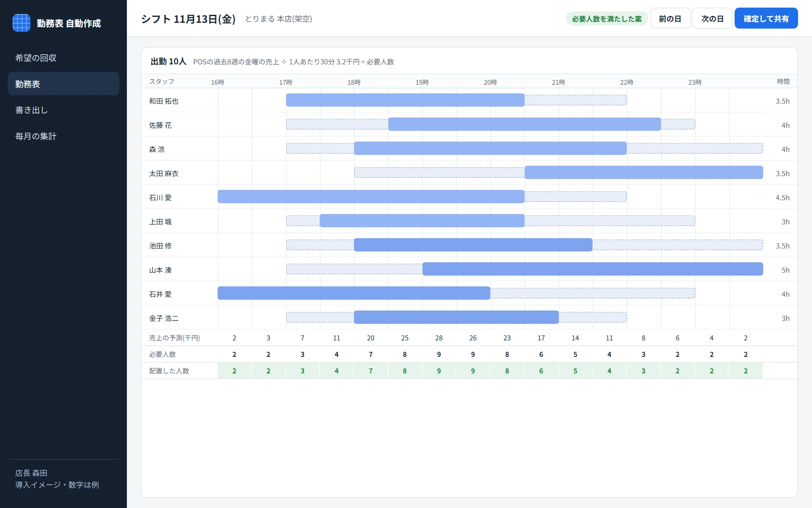Click 確定して共有 to confirm shift
The height and width of the screenshot is (508, 812).
click(x=766, y=19)
